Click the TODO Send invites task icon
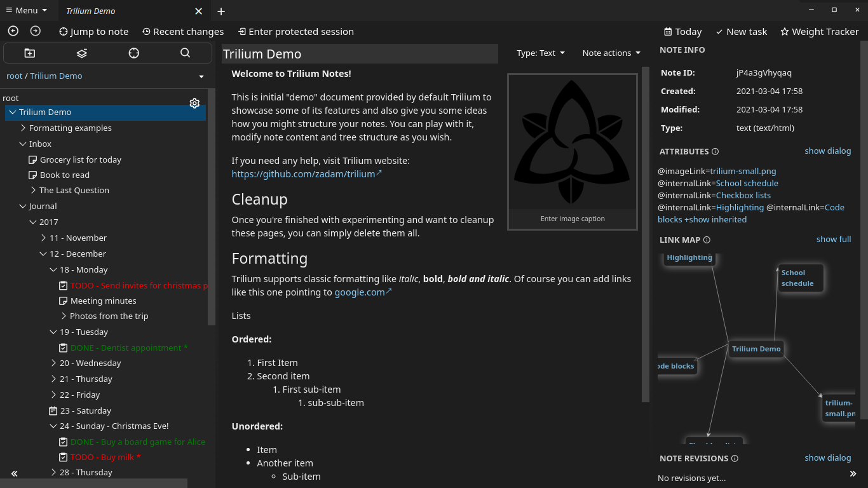Image resolution: width=868 pixels, height=488 pixels. 63,285
